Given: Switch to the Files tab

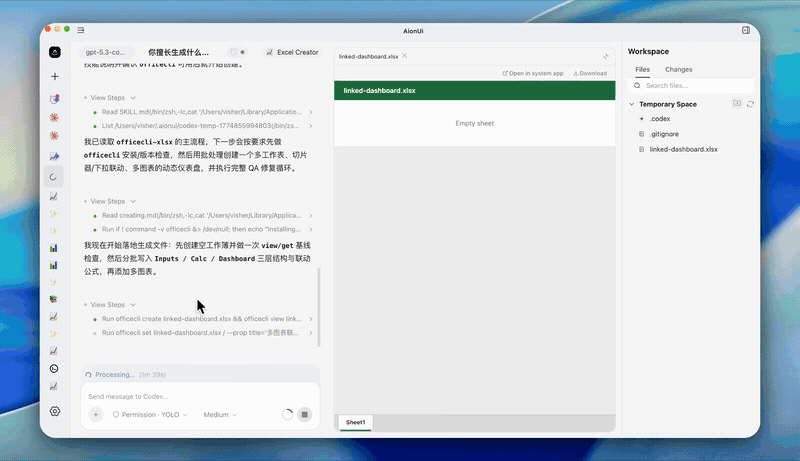Looking at the screenshot, I should [642, 69].
